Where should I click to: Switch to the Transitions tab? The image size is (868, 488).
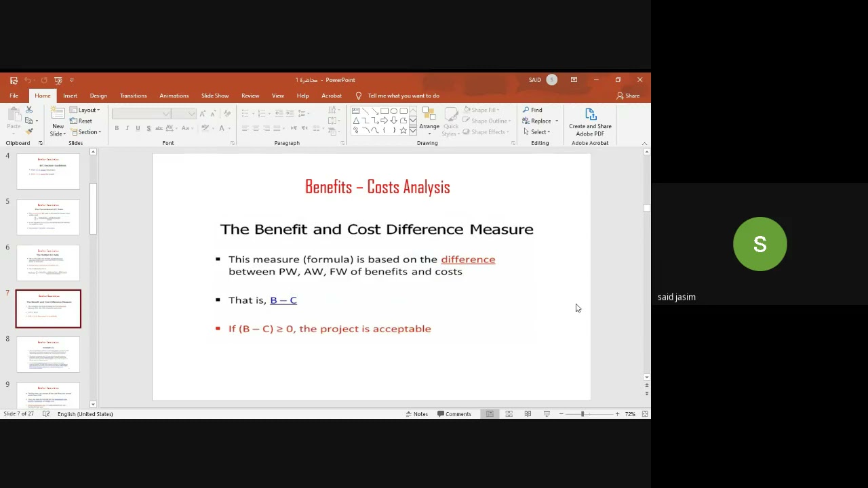click(133, 96)
